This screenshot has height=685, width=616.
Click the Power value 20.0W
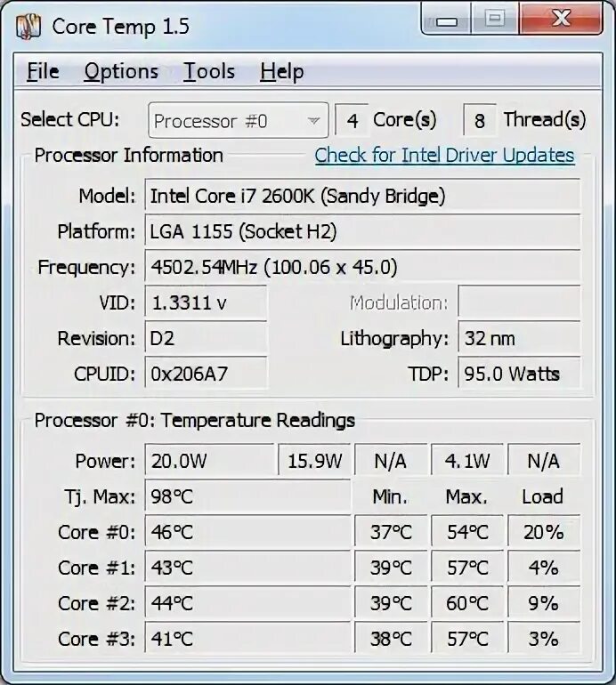click(x=209, y=461)
